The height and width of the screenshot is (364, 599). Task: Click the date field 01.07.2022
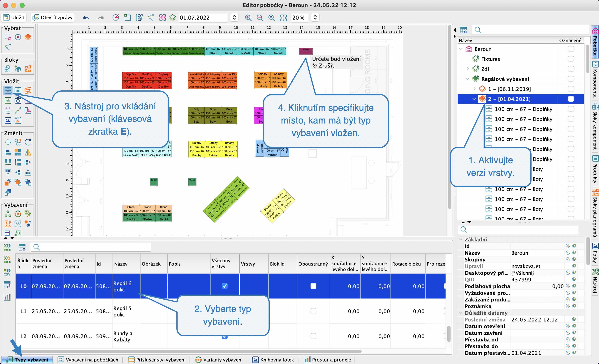pyautogui.click(x=203, y=18)
